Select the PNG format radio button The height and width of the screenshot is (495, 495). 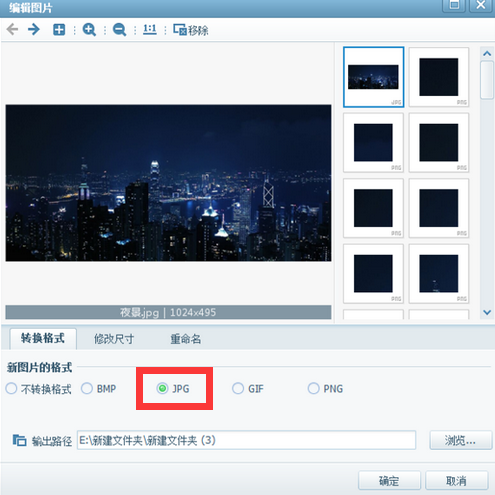pos(313,388)
